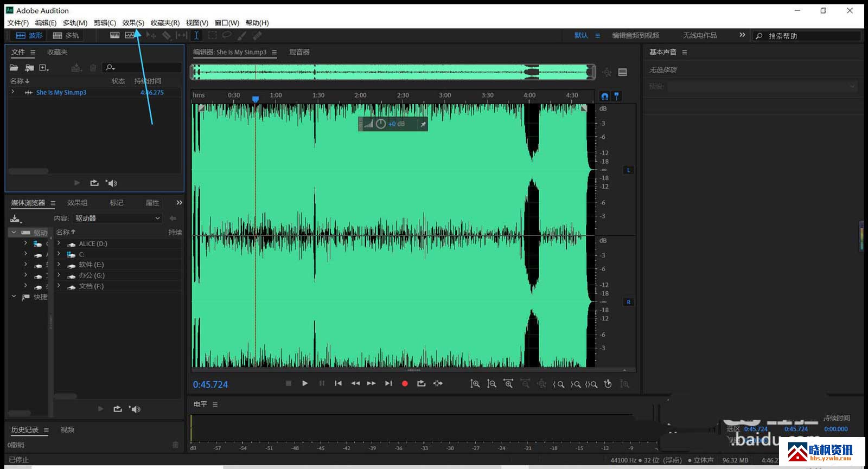Select the 默认 workspace
Image resolution: width=868 pixels, height=469 pixels.
[x=581, y=35]
